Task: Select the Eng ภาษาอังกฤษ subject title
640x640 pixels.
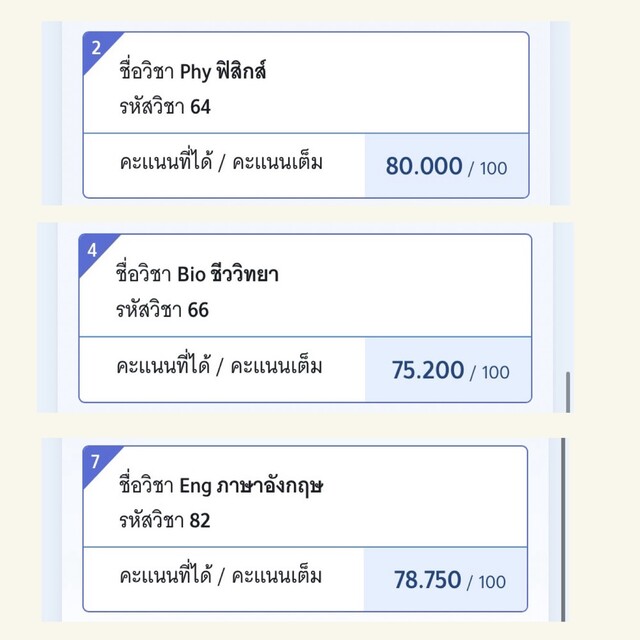Action: point(224,487)
